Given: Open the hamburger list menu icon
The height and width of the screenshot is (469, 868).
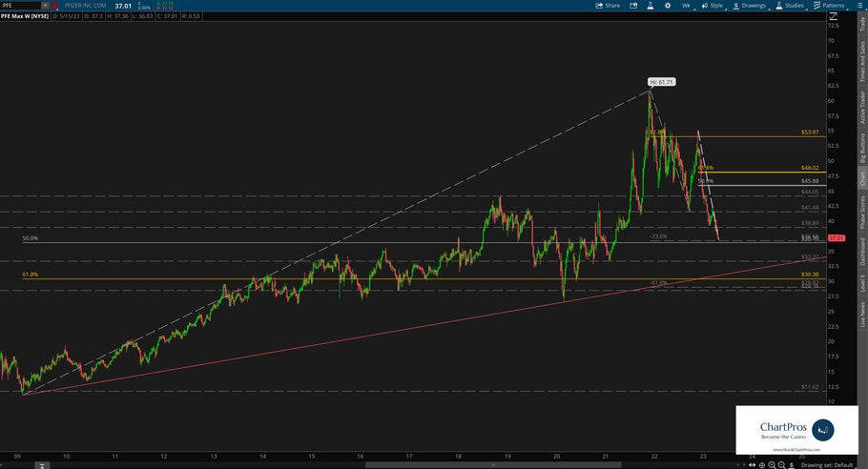Looking at the screenshot, I should point(859,6).
